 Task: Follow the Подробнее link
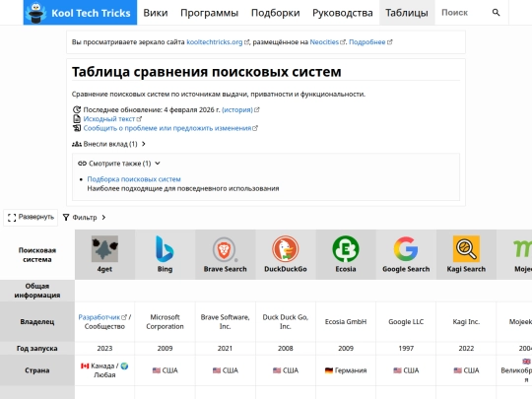(x=367, y=42)
